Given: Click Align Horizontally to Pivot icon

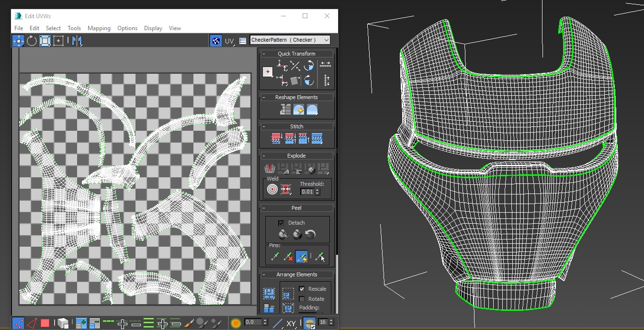Looking at the screenshot, I should pyautogui.click(x=282, y=66).
